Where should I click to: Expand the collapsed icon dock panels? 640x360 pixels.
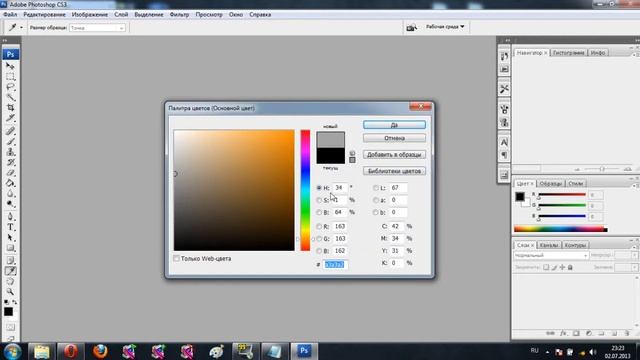pyautogui.click(x=507, y=40)
